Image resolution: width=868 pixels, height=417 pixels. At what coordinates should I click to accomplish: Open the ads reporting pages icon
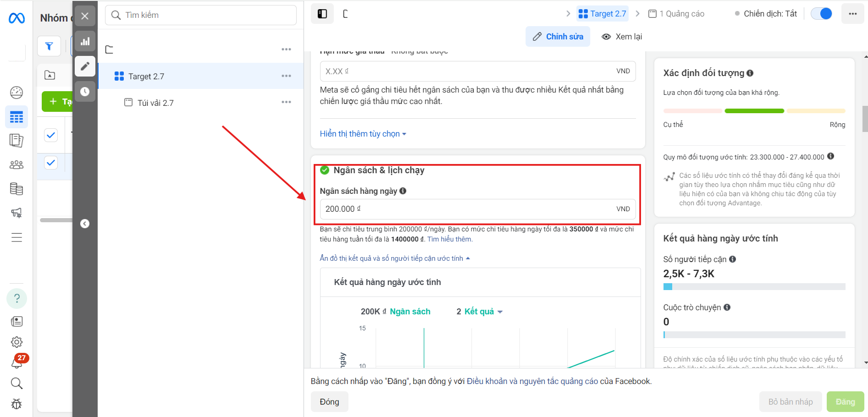[x=17, y=140]
